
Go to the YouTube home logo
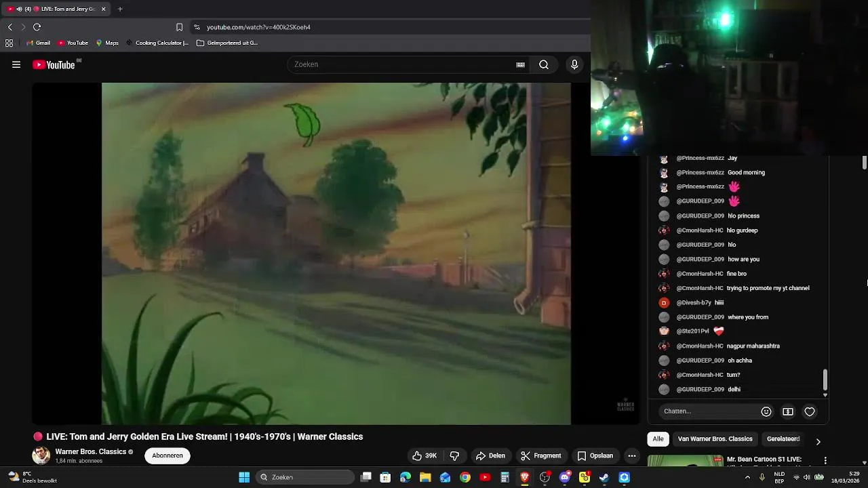[54, 64]
